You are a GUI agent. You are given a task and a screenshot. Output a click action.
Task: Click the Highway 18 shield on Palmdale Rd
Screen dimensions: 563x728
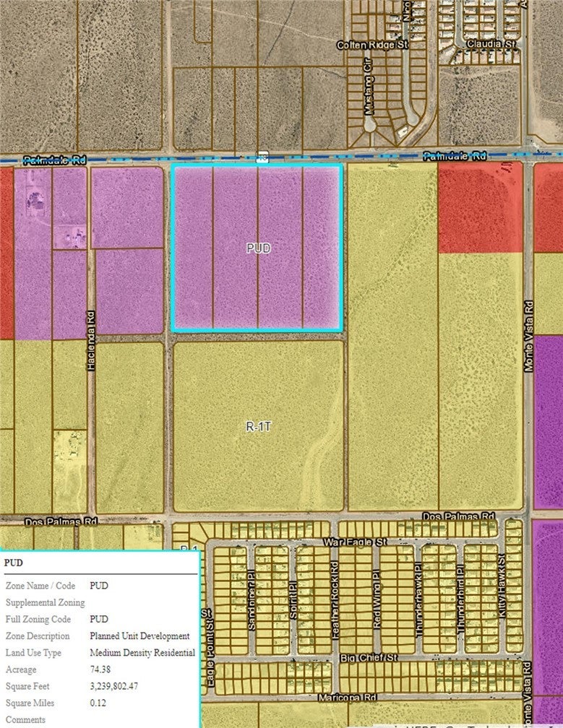[263, 157]
